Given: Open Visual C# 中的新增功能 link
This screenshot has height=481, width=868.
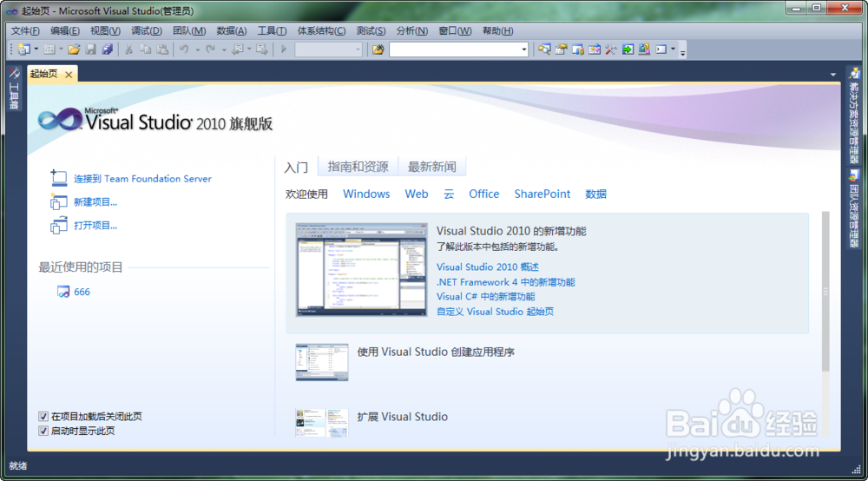Looking at the screenshot, I should [x=486, y=296].
